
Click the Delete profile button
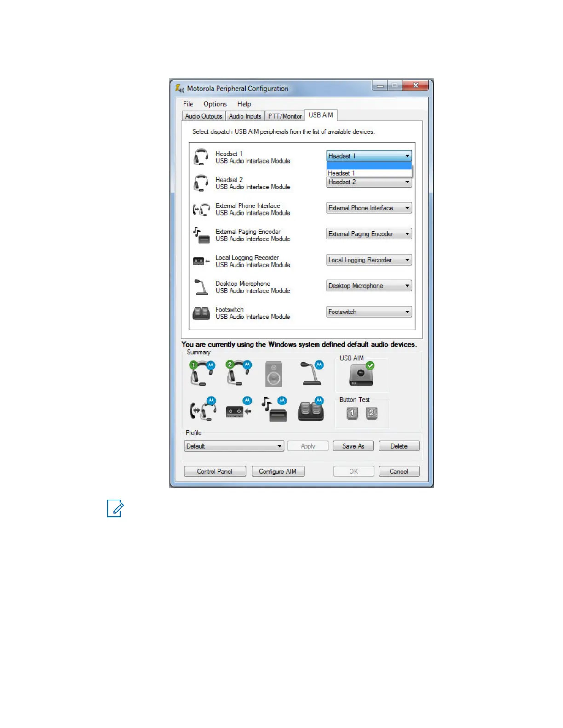pos(399,446)
